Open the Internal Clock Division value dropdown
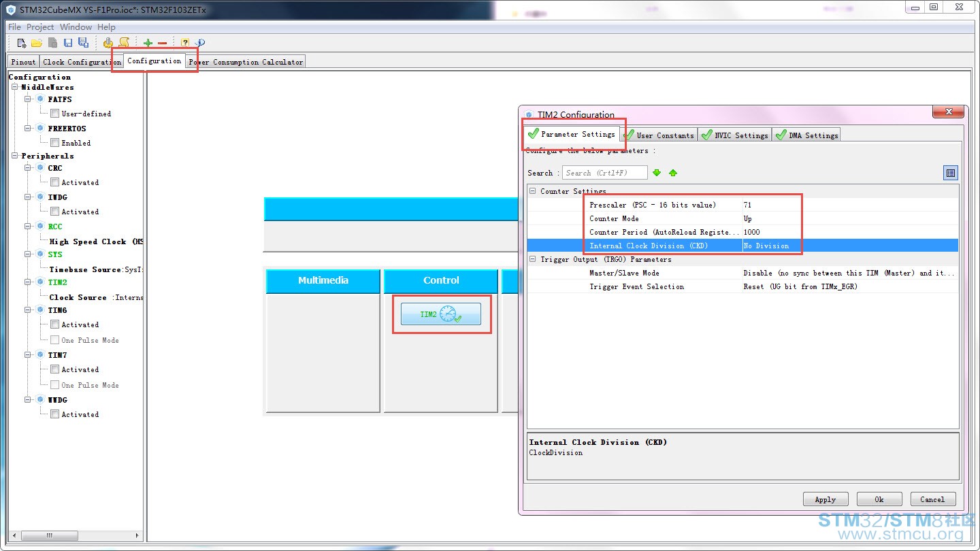The image size is (980, 551). tap(850, 246)
